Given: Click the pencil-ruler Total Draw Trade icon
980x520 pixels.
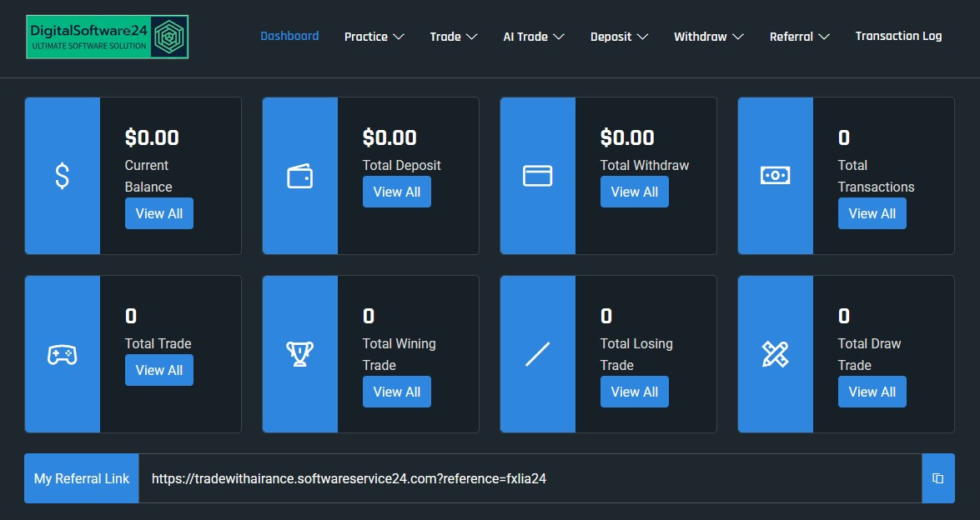Looking at the screenshot, I should [x=775, y=354].
